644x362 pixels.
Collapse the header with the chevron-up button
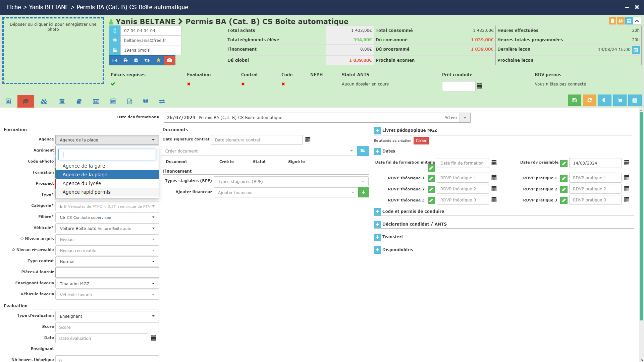point(637,21)
